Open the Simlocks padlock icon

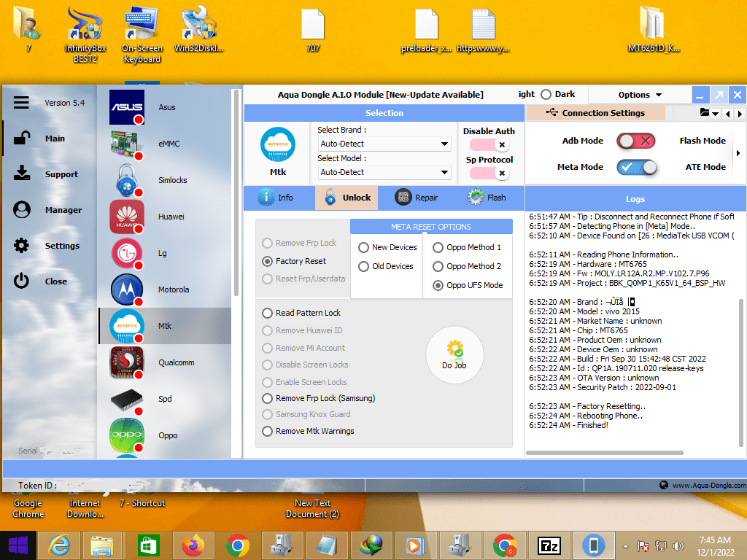127,180
